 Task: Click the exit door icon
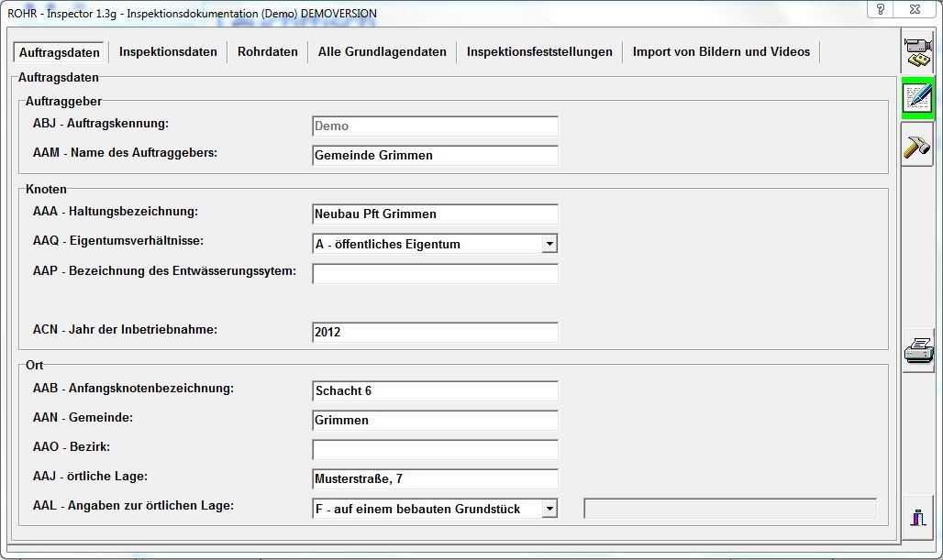click(x=917, y=516)
